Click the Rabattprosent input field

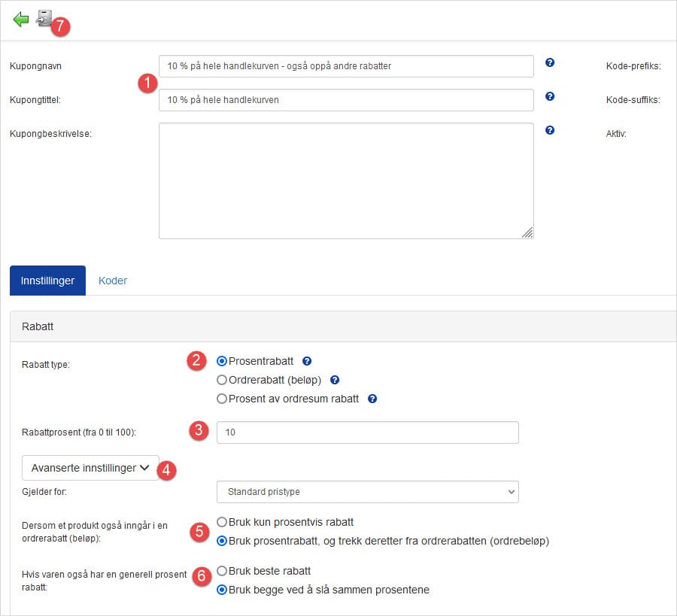coord(367,432)
